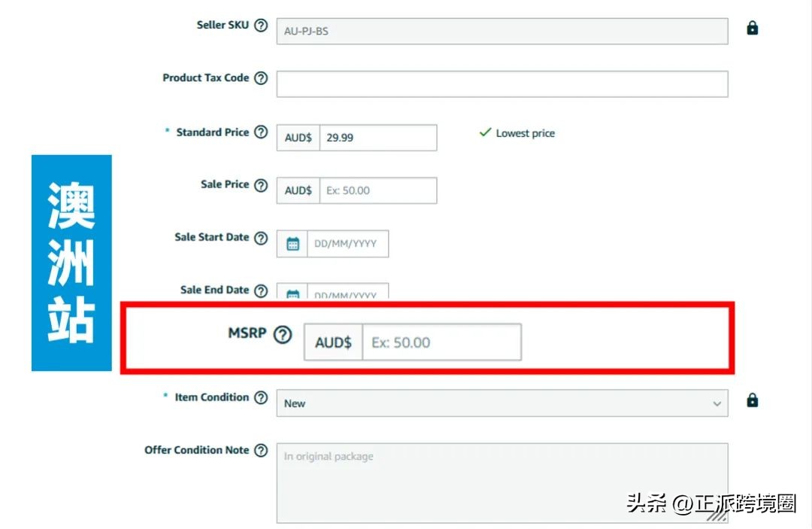Click the Seller SKU label

[x=223, y=25]
